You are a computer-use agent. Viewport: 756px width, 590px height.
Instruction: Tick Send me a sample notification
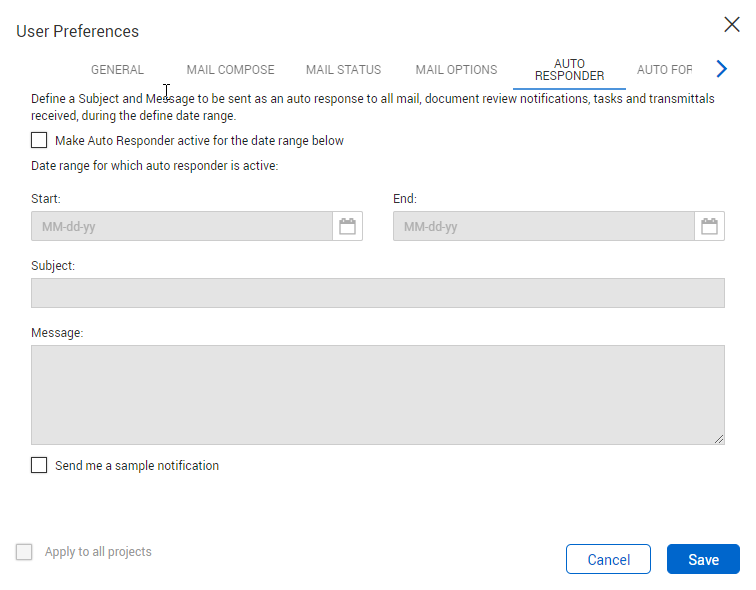[39, 465]
